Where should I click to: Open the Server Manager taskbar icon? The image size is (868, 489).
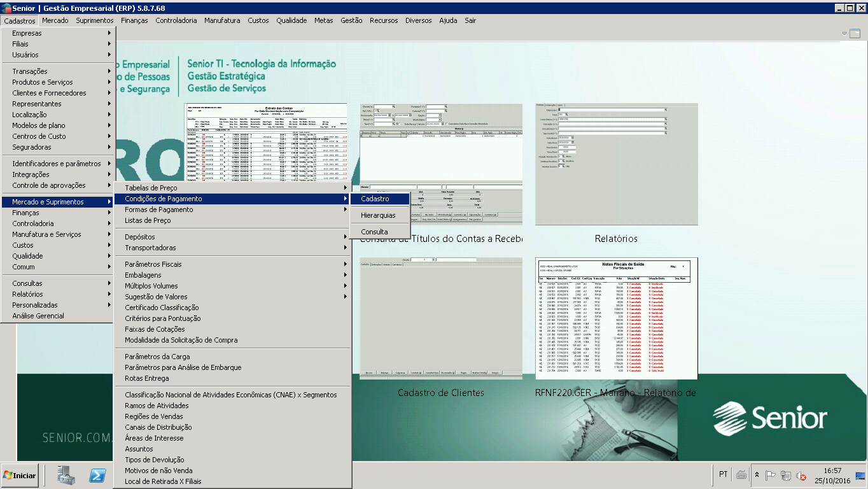(66, 475)
